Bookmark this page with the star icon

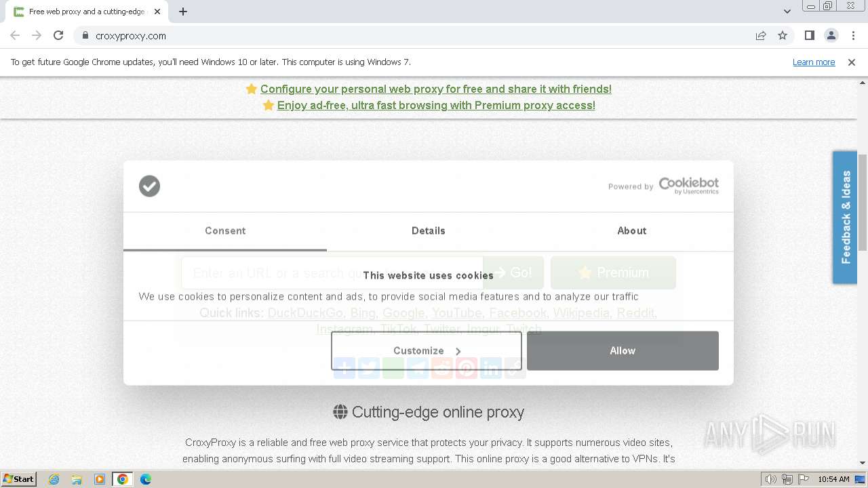(783, 35)
